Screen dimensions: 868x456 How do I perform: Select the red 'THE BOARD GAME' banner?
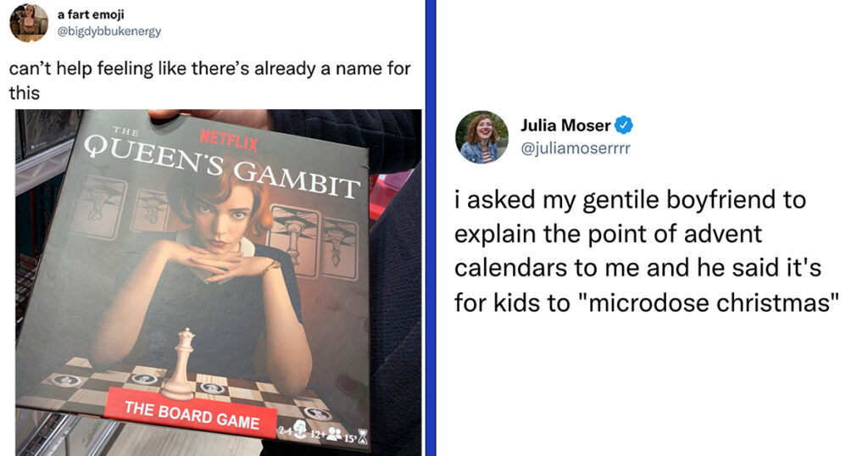(x=192, y=415)
